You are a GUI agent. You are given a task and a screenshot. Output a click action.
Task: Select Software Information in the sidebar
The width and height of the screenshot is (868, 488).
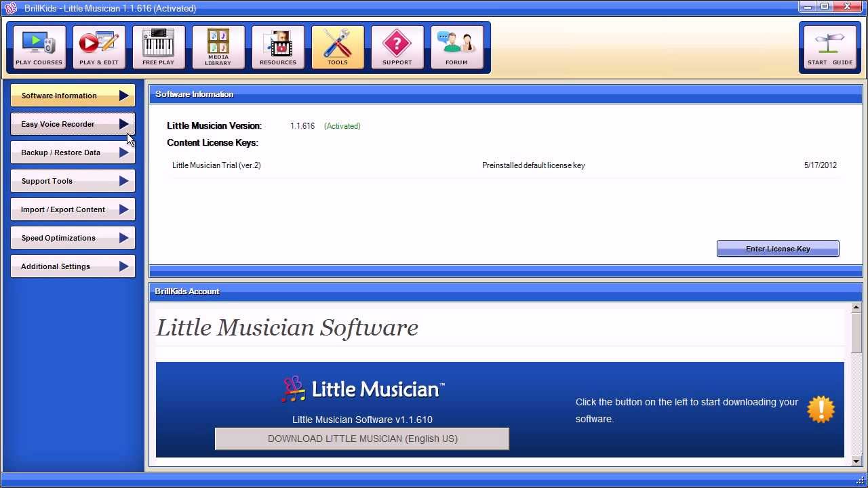click(73, 96)
